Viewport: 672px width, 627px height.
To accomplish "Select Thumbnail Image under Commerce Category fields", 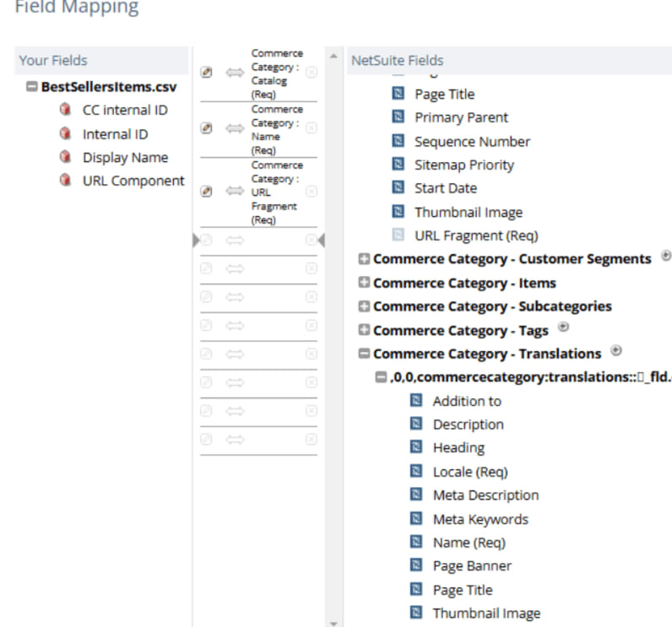I will tap(469, 212).
